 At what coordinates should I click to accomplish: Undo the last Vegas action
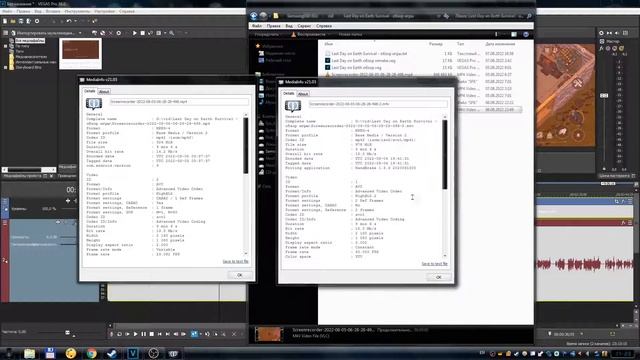click(x=69, y=21)
